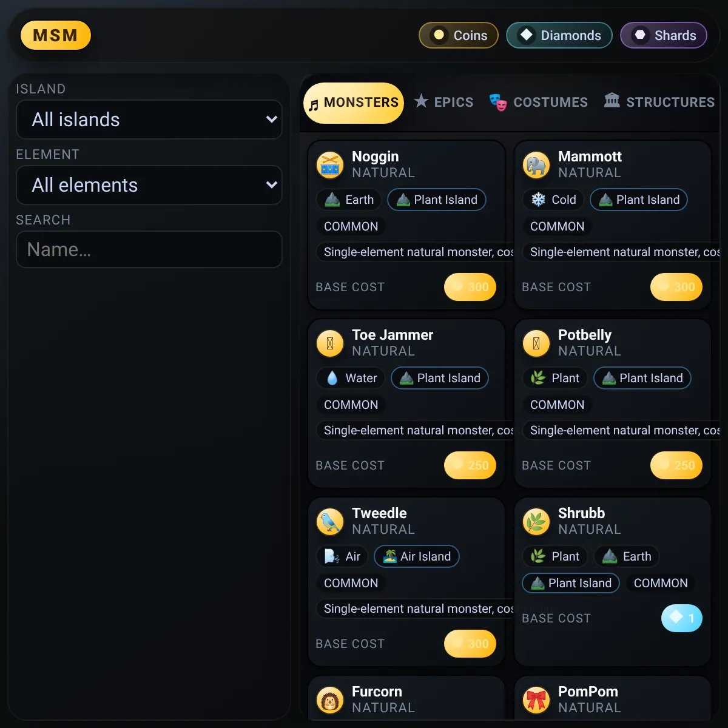728x728 pixels.
Task: Click the Noggin drum avatar icon
Action: (330, 165)
